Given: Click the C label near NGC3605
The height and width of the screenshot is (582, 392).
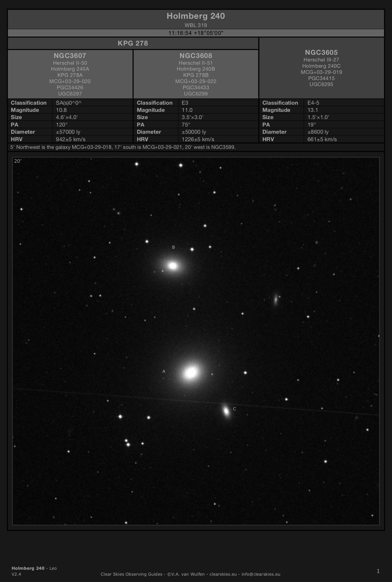Looking at the screenshot, I should [x=235, y=409].
